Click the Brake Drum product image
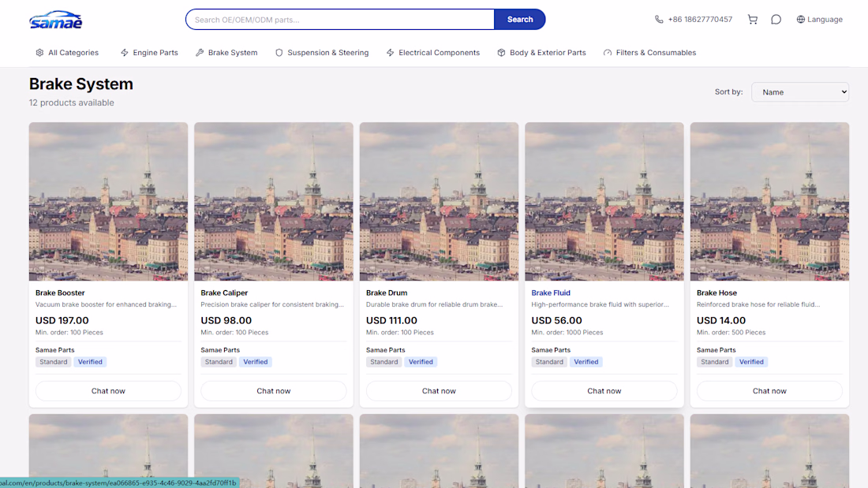Screen dimensions: 868x488 coord(439,201)
